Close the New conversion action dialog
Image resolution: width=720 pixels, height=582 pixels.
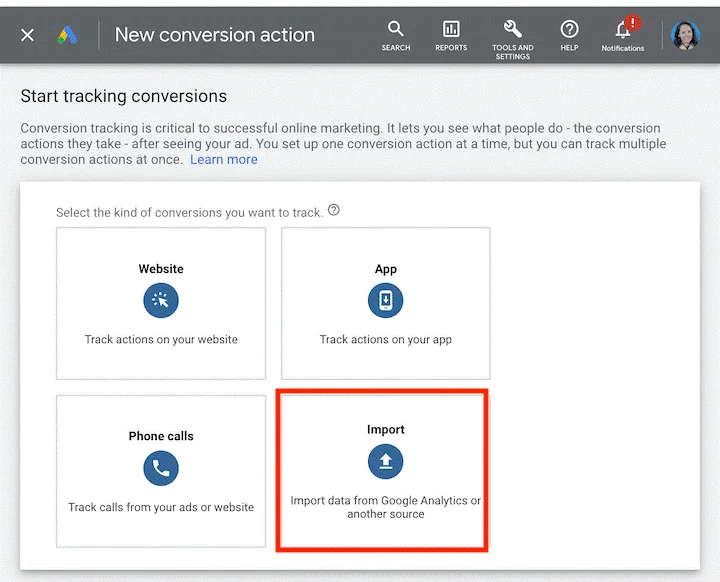pos(28,35)
